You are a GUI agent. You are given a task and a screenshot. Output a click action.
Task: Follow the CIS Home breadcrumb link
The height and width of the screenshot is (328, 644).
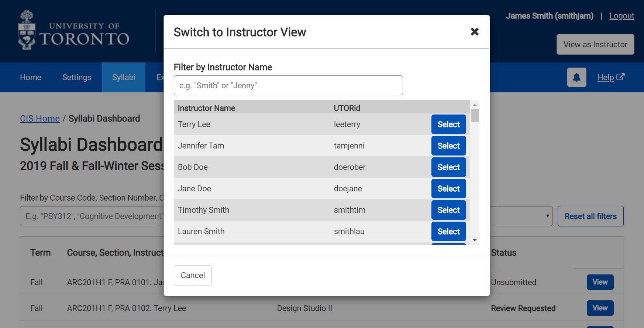pos(40,119)
